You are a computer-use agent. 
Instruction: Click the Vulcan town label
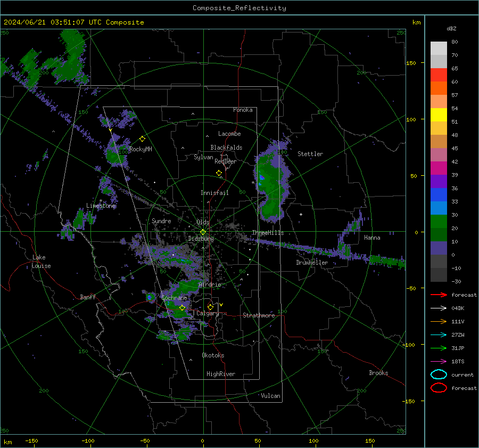(270, 396)
